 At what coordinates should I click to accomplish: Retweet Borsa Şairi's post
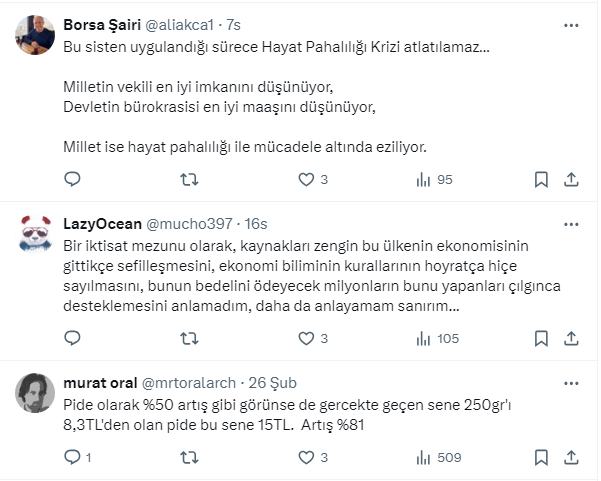[187, 180]
